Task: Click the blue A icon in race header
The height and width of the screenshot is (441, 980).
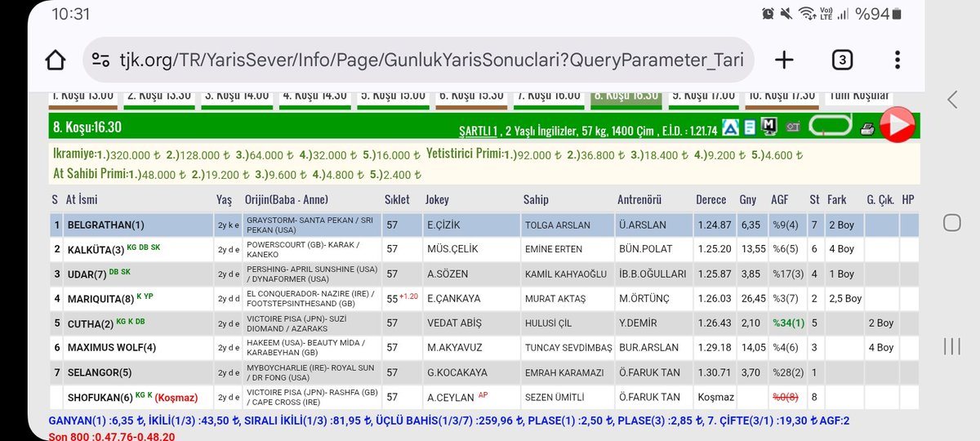Action: (x=731, y=127)
